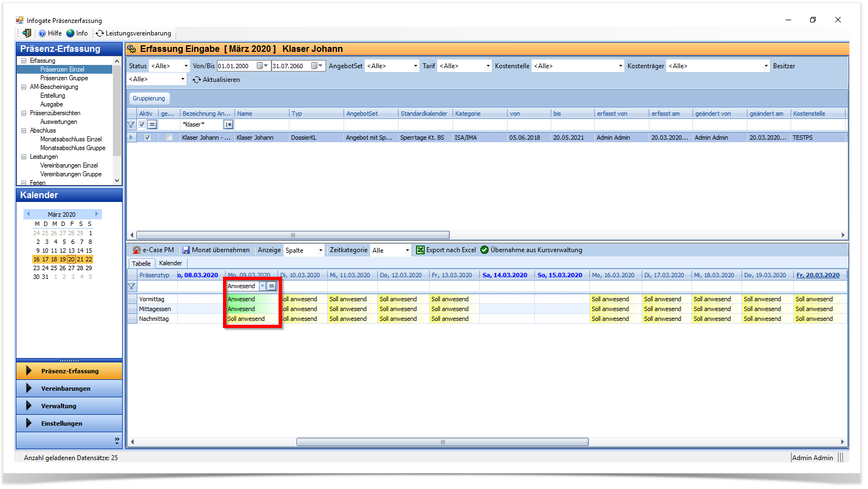Click the Erfassung Eingabe header icon
Viewport: 868px width, 489px height.
click(x=131, y=49)
